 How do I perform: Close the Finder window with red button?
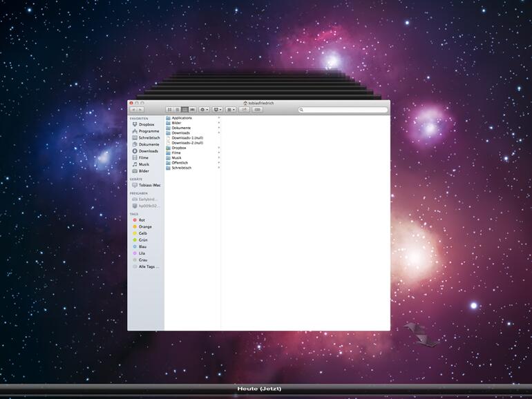coord(131,103)
